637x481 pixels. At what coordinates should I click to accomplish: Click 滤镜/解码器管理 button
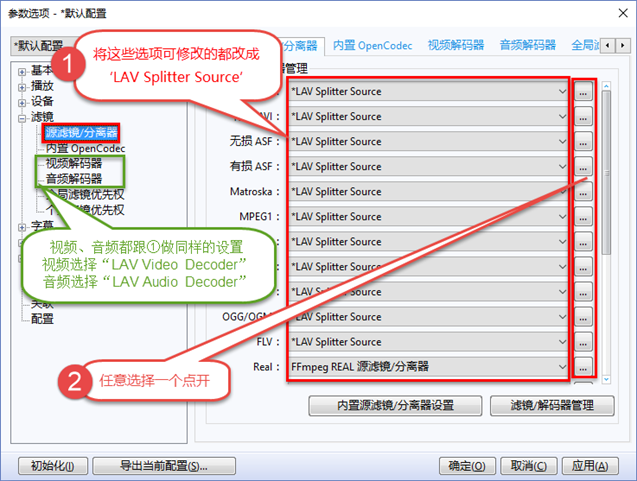point(552,405)
